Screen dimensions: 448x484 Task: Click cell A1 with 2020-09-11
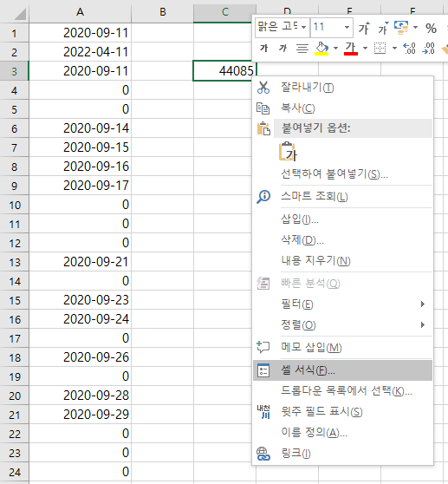(81, 33)
